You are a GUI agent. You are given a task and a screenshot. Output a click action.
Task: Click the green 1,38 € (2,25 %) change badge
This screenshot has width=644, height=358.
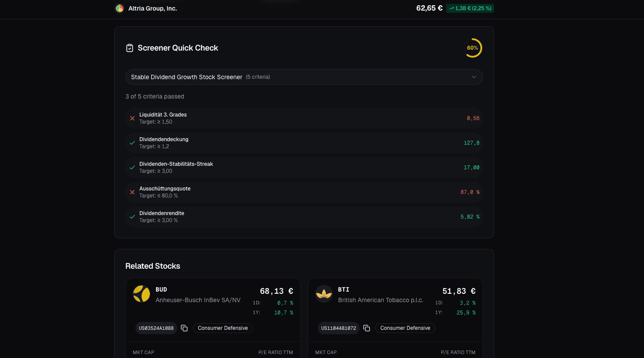[470, 8]
